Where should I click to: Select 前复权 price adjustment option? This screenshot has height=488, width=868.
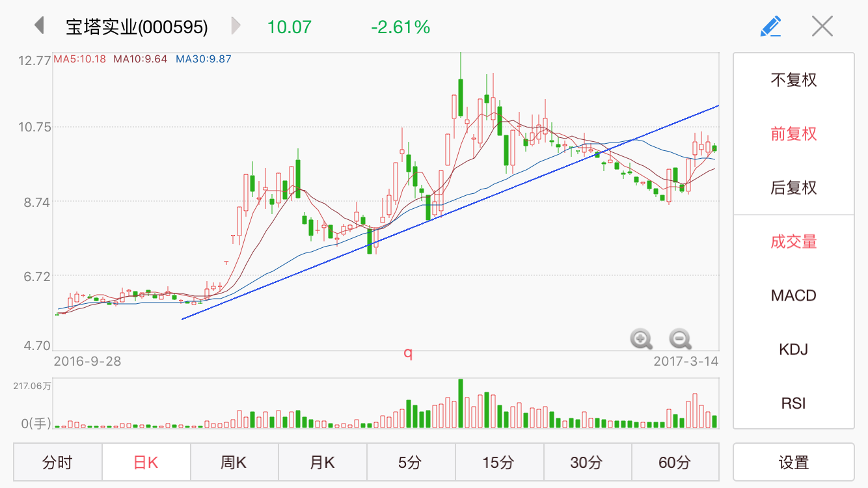pyautogui.click(x=794, y=134)
